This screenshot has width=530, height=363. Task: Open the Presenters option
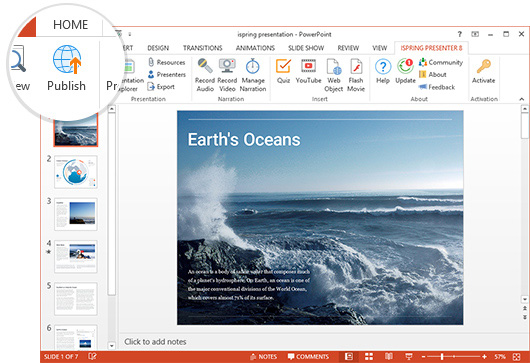pyautogui.click(x=167, y=74)
